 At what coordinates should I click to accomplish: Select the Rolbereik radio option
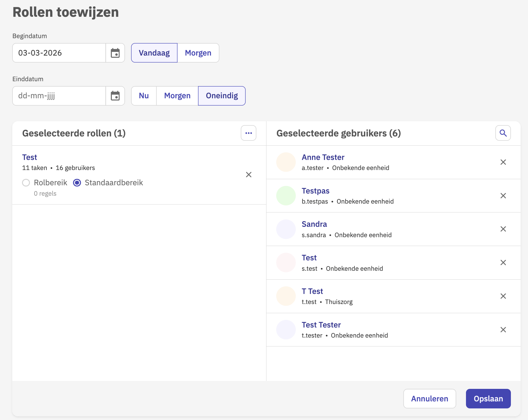[26, 183]
